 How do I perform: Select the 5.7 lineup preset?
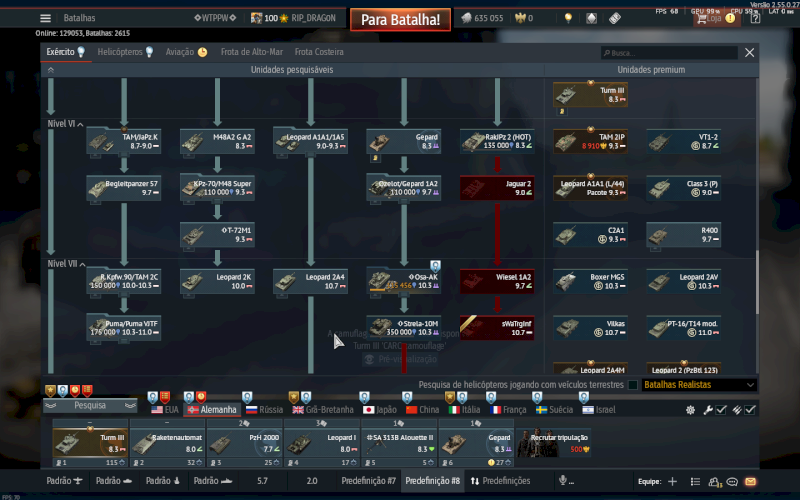pos(262,481)
